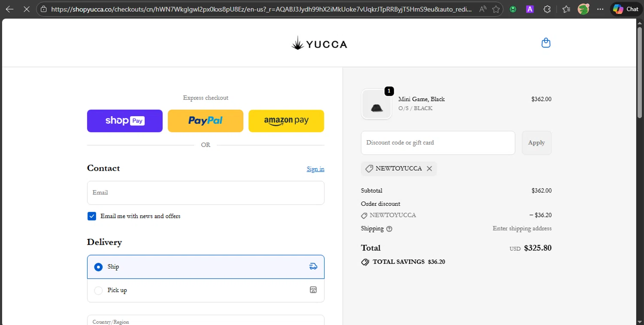This screenshot has width=644, height=325.
Task: Open the purple A extension icon
Action: 530,9
